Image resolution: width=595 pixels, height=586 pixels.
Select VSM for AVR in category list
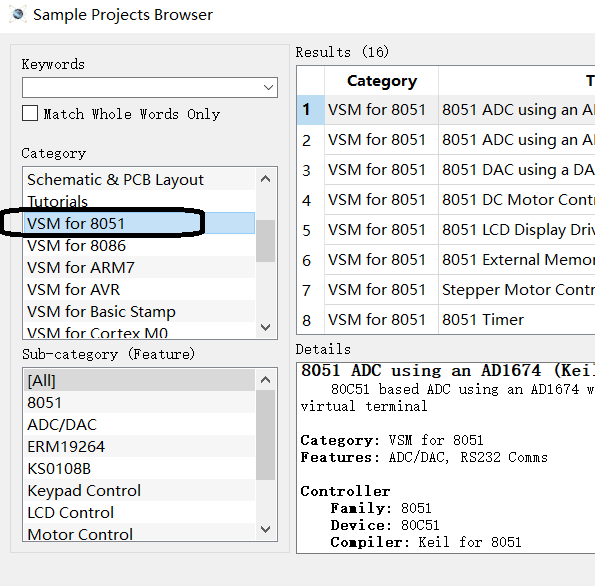(x=139, y=290)
